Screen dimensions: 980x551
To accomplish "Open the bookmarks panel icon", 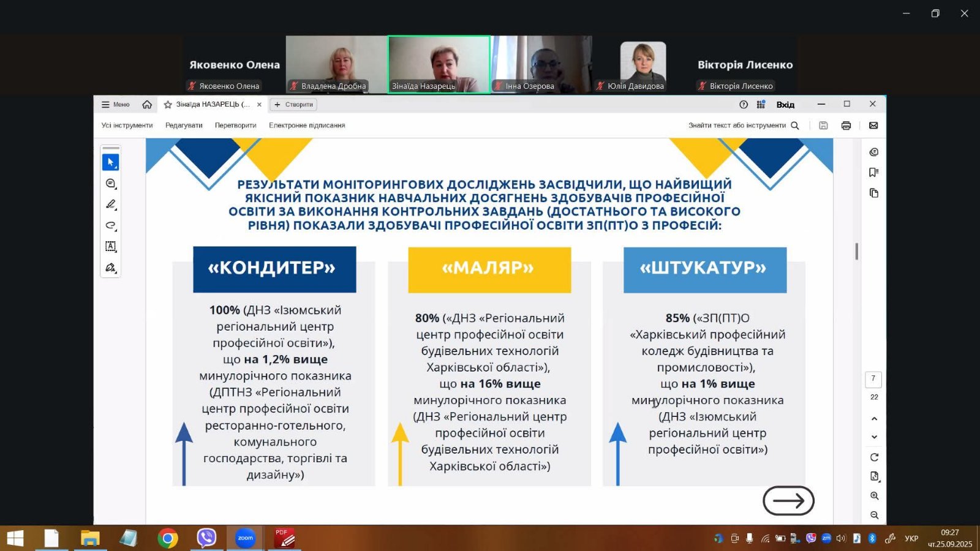I will [x=874, y=173].
